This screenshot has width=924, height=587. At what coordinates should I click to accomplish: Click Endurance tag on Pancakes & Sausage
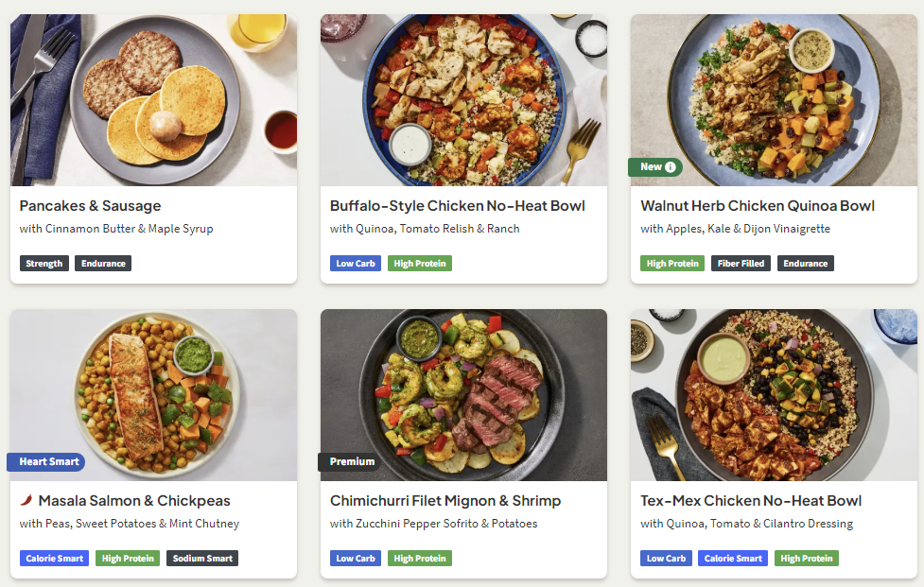pos(103,263)
